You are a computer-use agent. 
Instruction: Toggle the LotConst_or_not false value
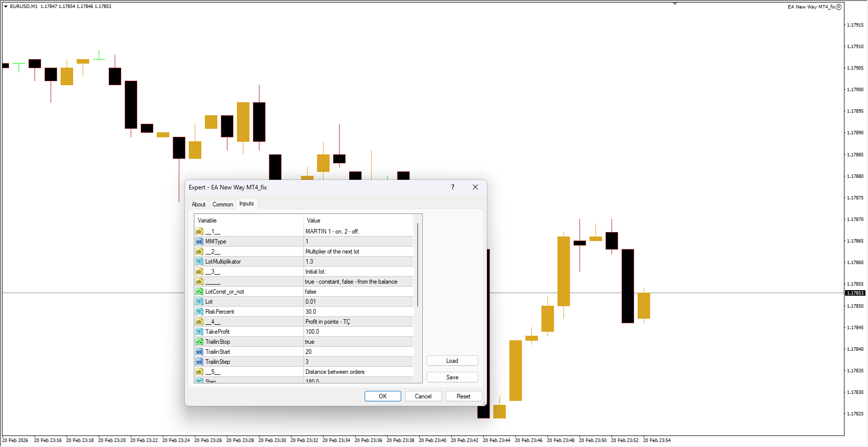[x=358, y=292]
